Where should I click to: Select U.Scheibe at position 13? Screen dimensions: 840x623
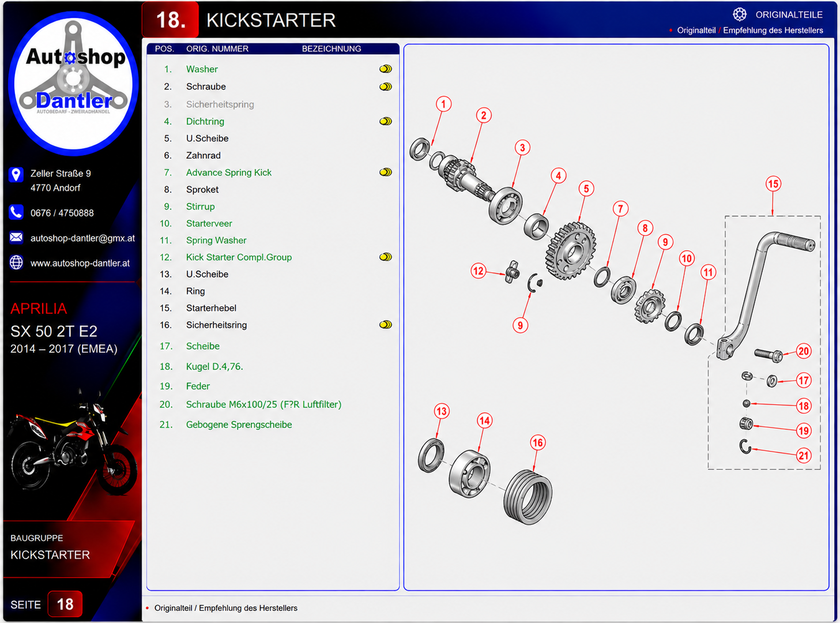coord(208,275)
